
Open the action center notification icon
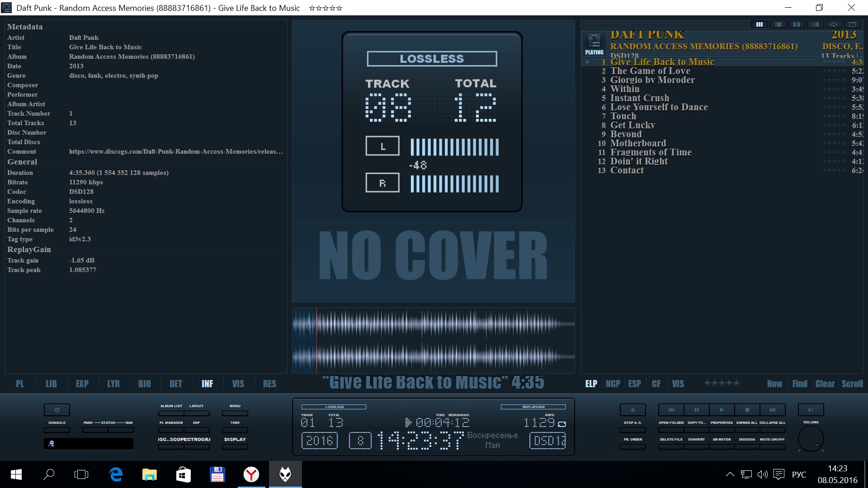[x=779, y=474]
